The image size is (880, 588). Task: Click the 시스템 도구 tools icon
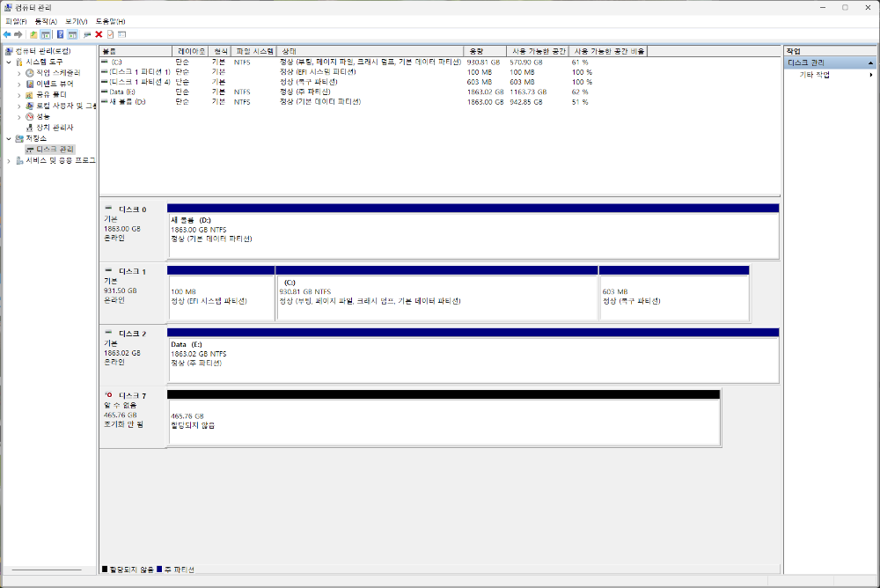point(19,62)
